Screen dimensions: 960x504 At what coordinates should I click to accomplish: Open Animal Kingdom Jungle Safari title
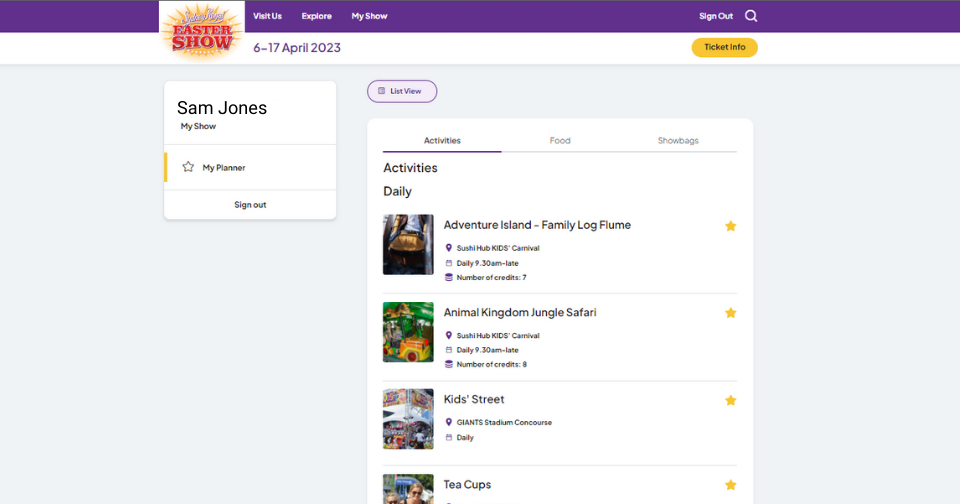click(520, 312)
